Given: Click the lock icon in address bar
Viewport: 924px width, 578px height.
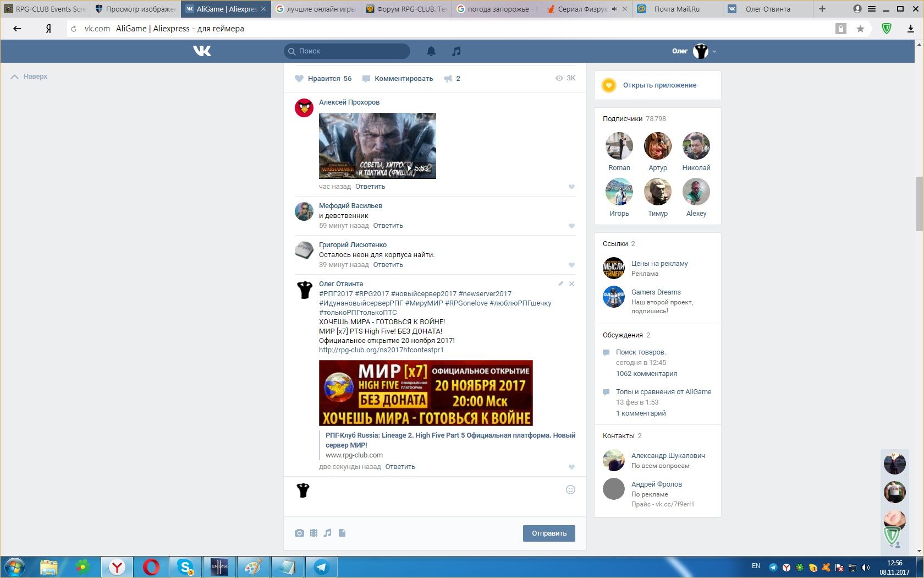Looking at the screenshot, I should click(x=840, y=29).
